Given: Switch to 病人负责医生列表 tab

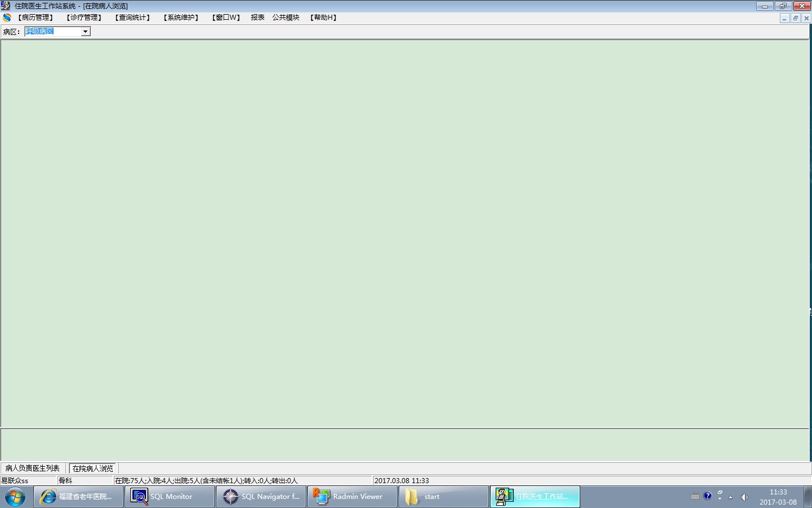Looking at the screenshot, I should coord(33,468).
